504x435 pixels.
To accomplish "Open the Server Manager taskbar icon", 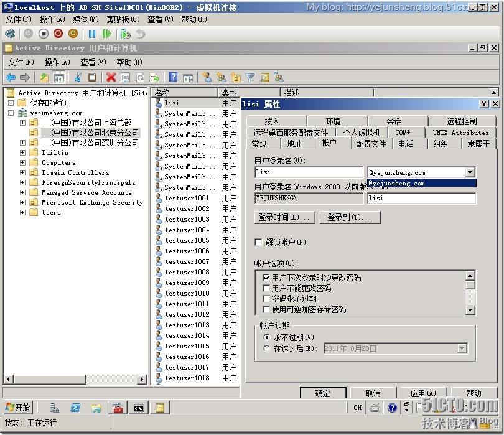I will (x=54, y=408).
